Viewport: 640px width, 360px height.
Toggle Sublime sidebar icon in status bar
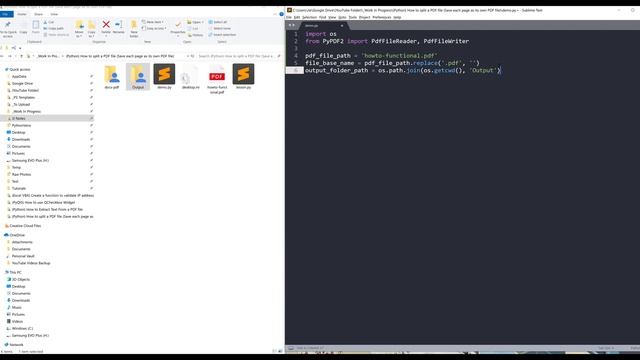coord(291,348)
